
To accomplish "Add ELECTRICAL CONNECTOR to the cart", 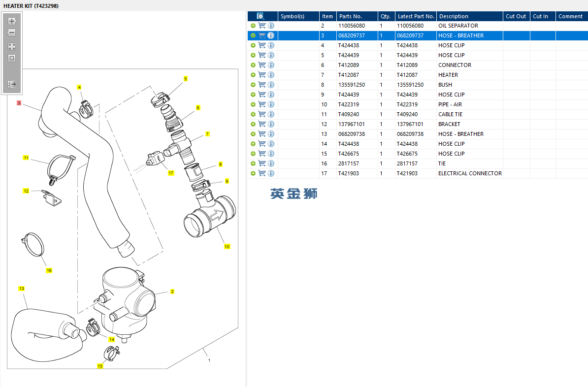I will (x=262, y=173).
